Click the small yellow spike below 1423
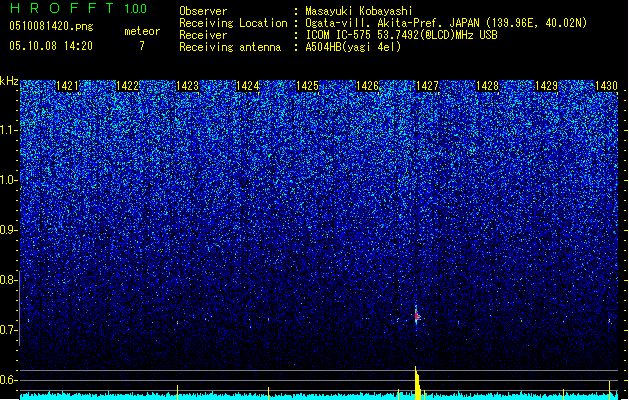The height and width of the screenshot is (400, 629). click(x=177, y=392)
